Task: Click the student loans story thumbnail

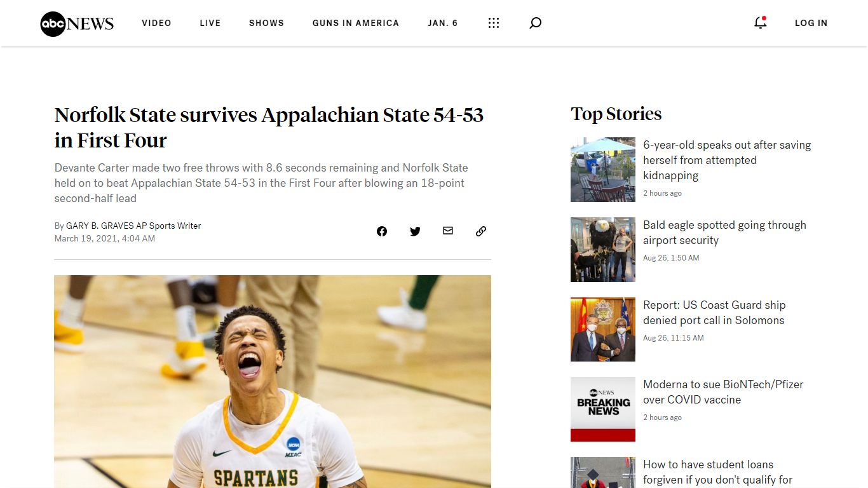Action: (603, 472)
